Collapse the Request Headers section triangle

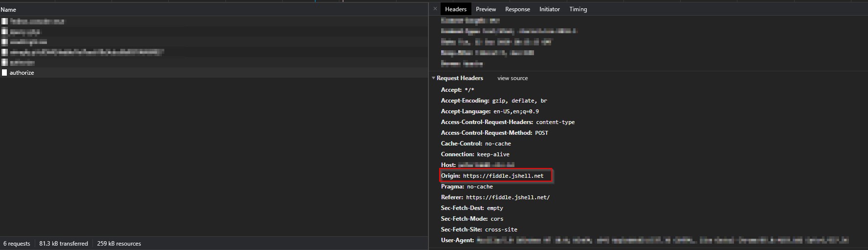[433, 78]
